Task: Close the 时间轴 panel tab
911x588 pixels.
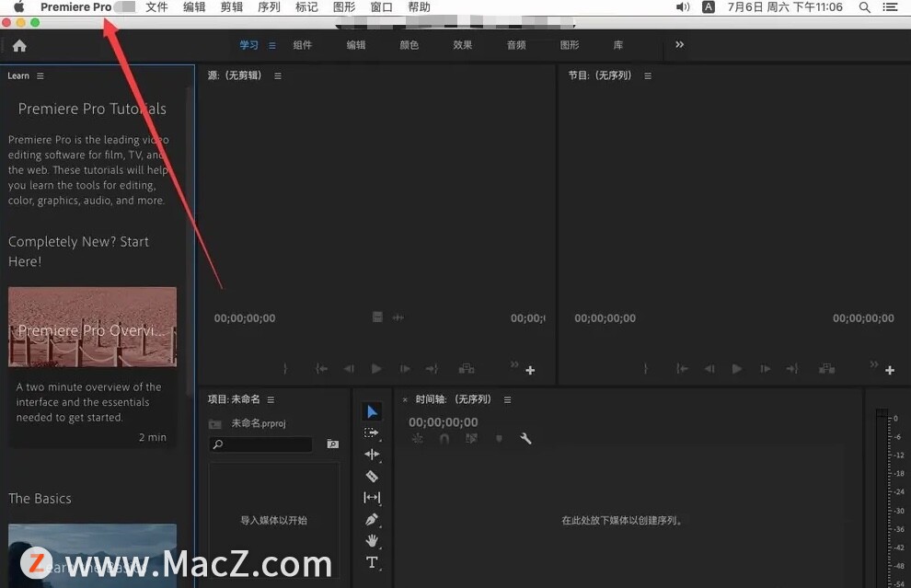Action: coord(405,399)
